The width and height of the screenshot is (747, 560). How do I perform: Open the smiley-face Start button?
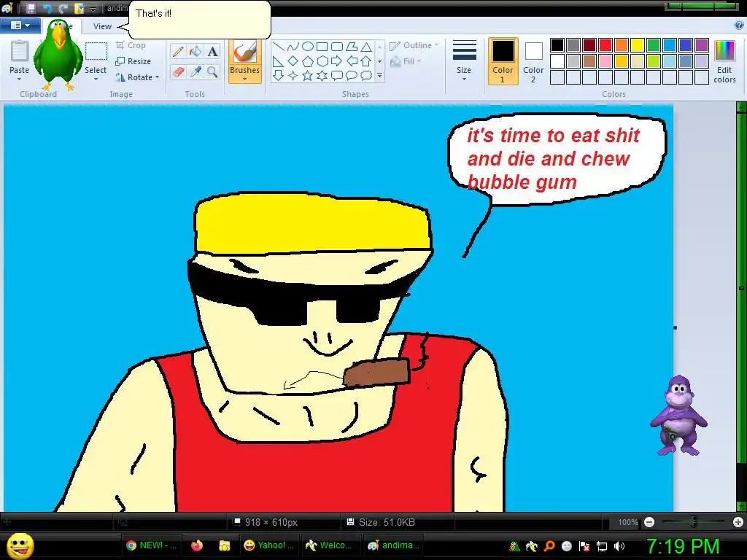pyautogui.click(x=20, y=545)
